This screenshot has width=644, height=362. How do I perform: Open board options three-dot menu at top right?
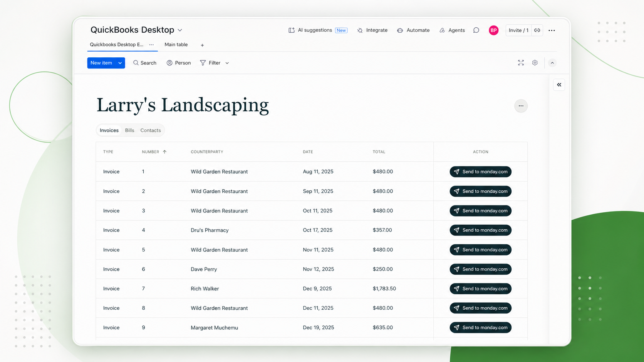pos(552,30)
